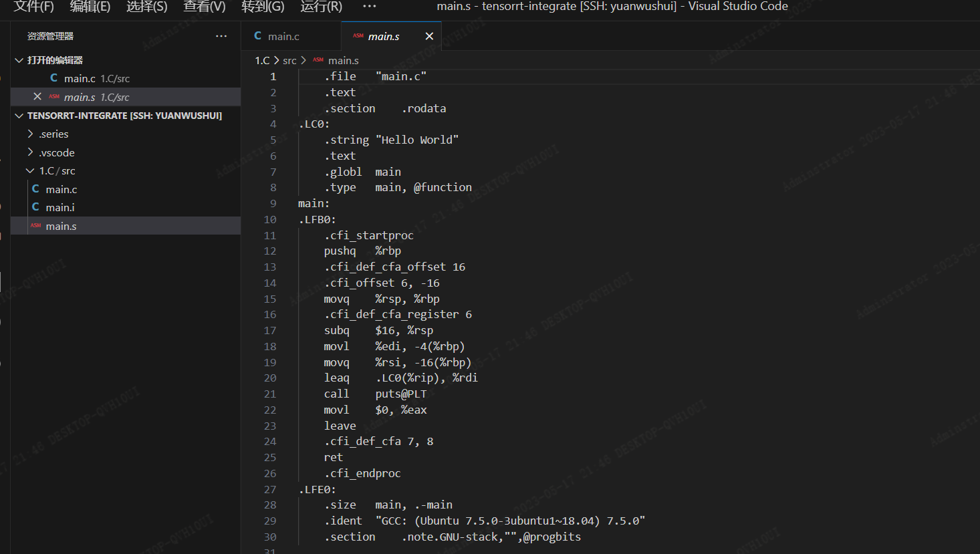The image size is (980, 554).
Task: Close main.s from open editors list
Action: coord(37,97)
